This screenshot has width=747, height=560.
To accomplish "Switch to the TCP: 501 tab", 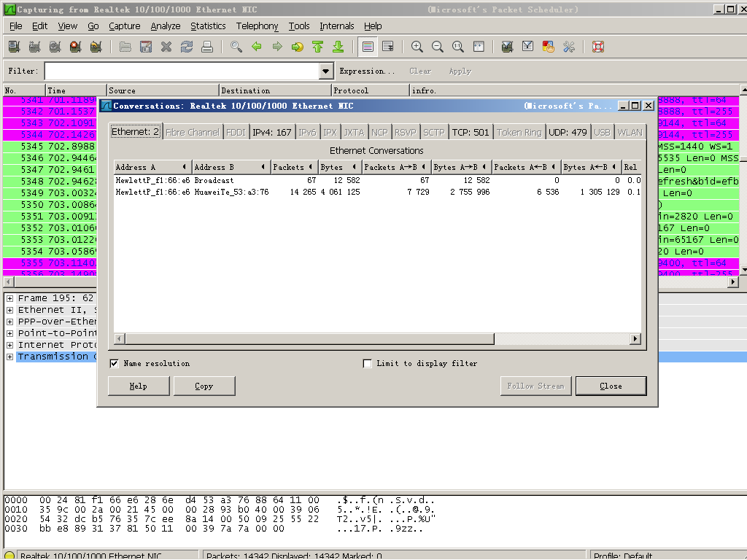I will point(471,133).
